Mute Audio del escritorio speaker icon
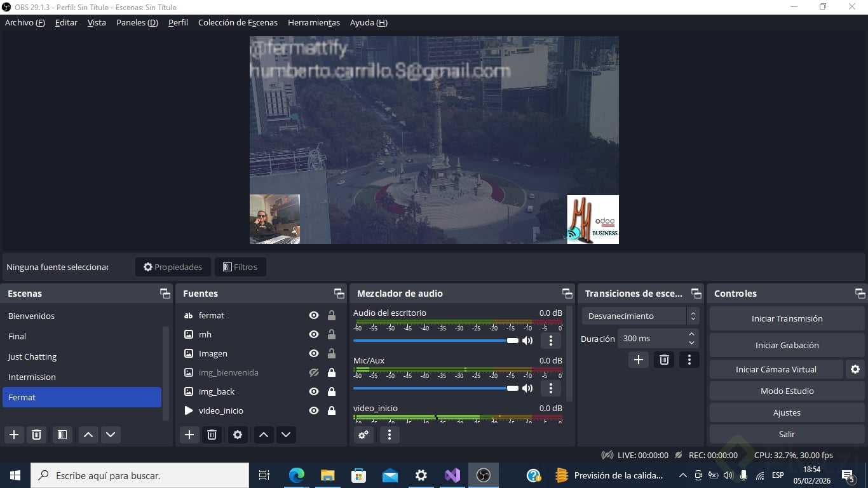The height and width of the screenshot is (488, 868). 527,341
